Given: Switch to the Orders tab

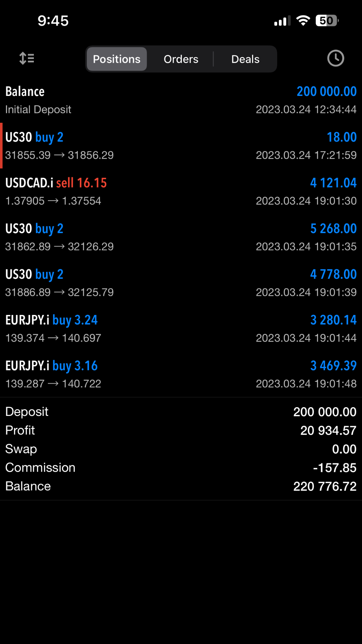Looking at the screenshot, I should [181, 59].
